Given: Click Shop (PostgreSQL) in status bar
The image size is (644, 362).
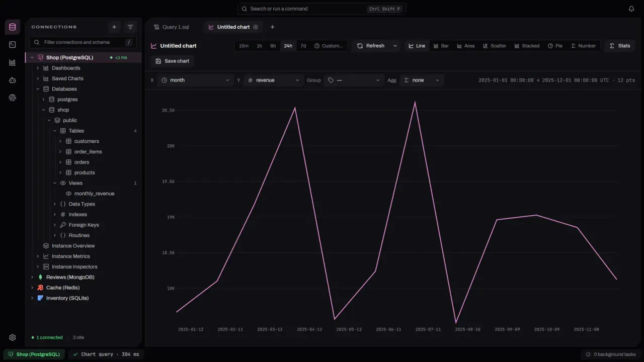Looking at the screenshot, I should pyautogui.click(x=34, y=354).
